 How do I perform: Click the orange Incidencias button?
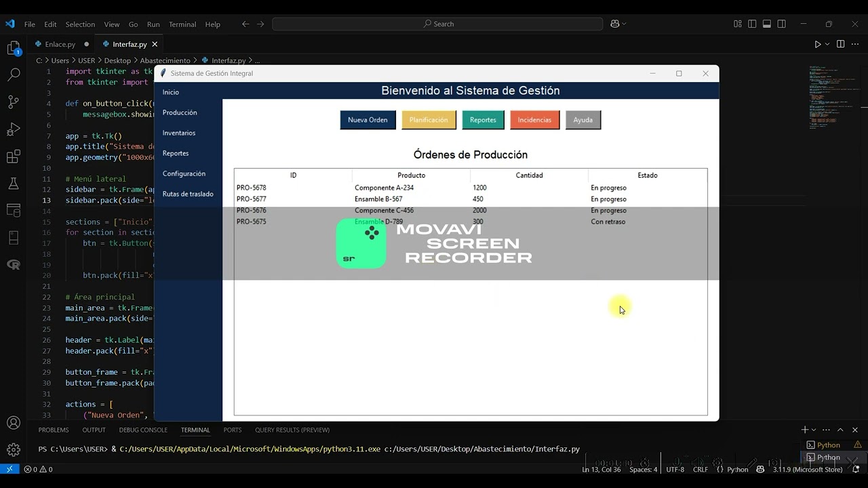point(534,120)
